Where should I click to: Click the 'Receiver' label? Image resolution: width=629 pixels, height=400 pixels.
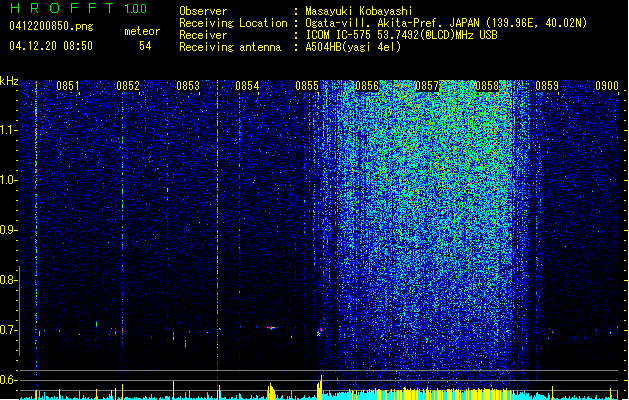203,35
